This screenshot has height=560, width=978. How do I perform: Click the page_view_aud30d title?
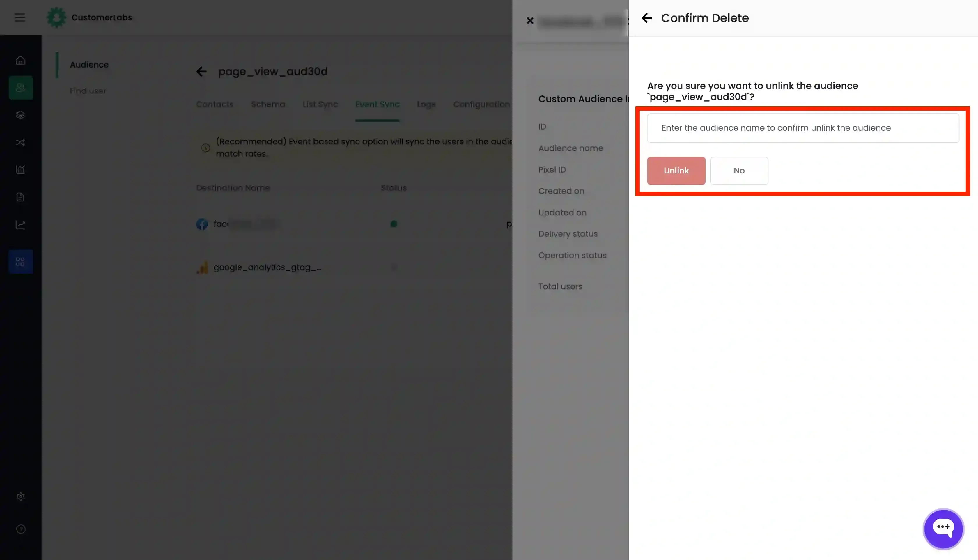tap(273, 72)
